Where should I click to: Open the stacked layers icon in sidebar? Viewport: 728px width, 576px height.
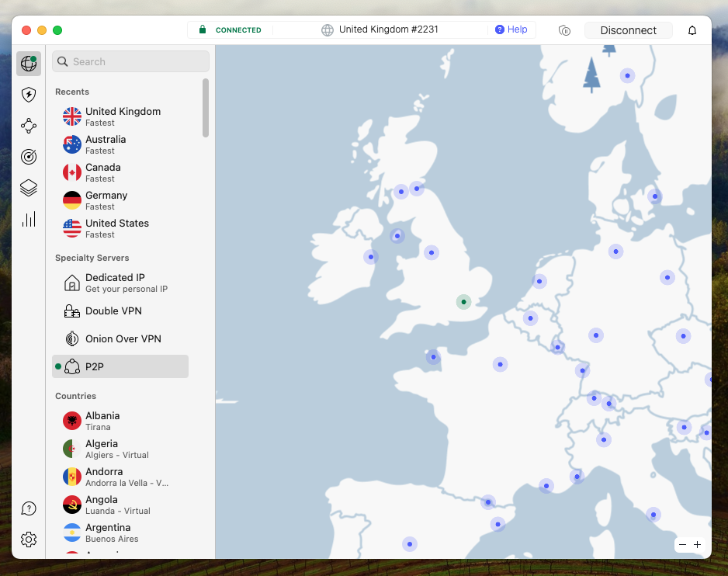[29, 188]
